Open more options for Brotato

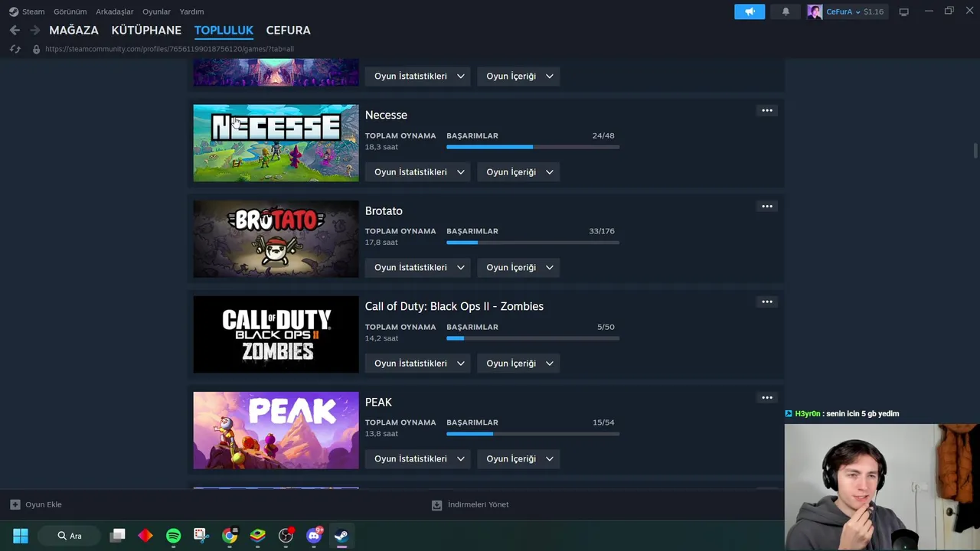(x=767, y=206)
